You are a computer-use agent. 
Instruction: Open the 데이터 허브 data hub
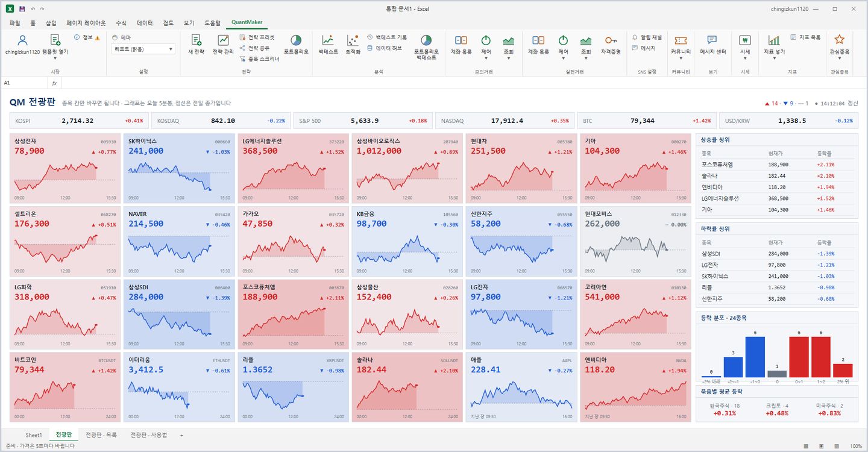coord(385,48)
